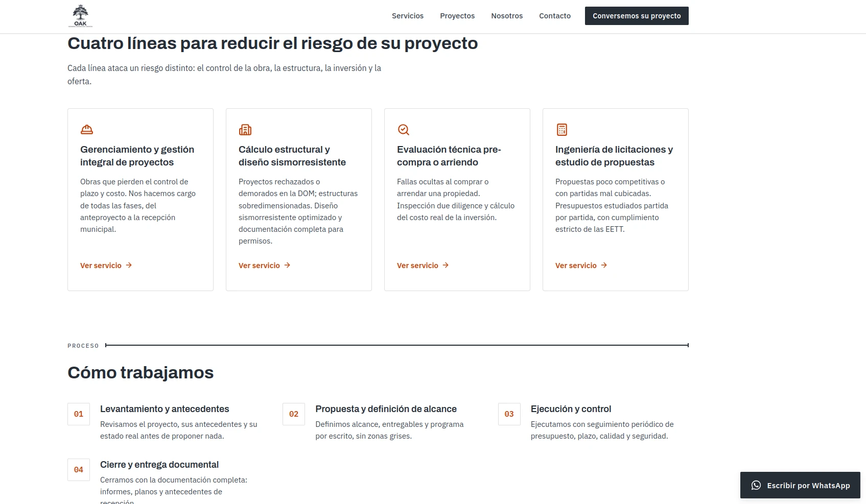Select Contacto in the top navigation
Viewport: 866px width, 504px height.
(x=555, y=16)
